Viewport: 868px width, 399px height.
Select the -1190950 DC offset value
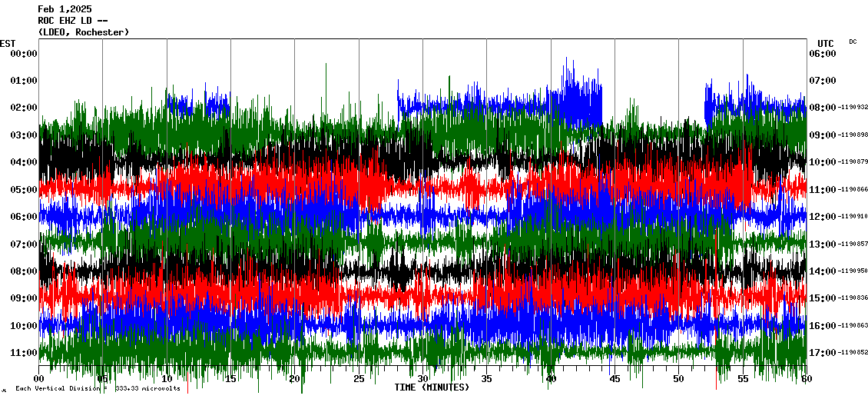point(853,271)
